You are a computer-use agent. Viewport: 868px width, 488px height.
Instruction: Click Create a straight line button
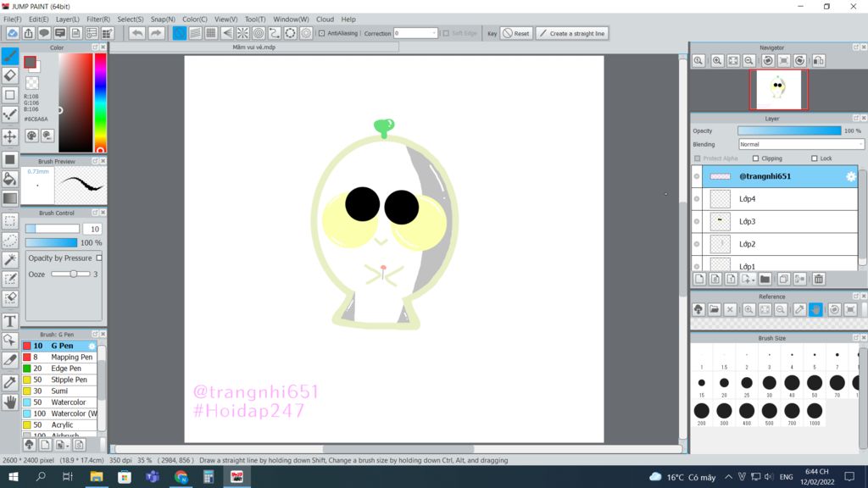click(x=572, y=33)
